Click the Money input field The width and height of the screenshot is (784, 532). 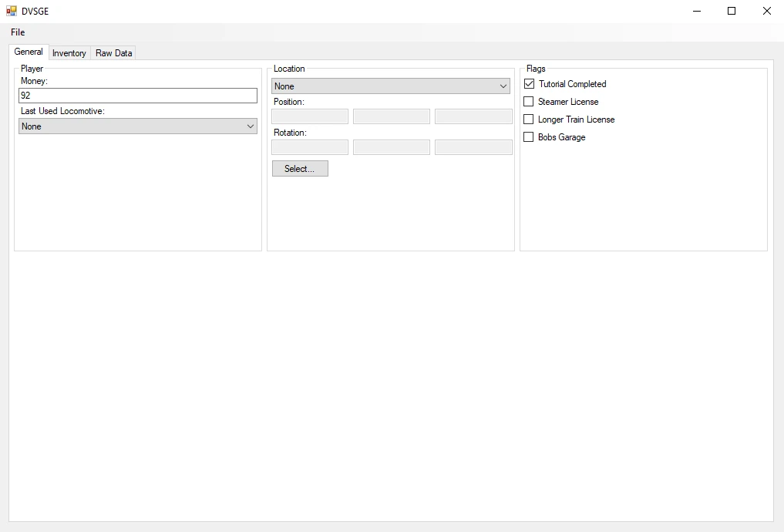click(138, 96)
